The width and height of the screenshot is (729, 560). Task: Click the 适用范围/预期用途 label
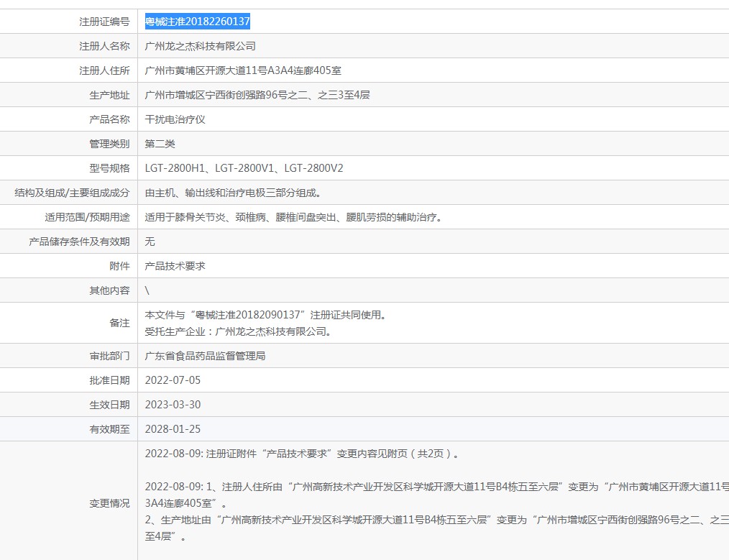88,218
